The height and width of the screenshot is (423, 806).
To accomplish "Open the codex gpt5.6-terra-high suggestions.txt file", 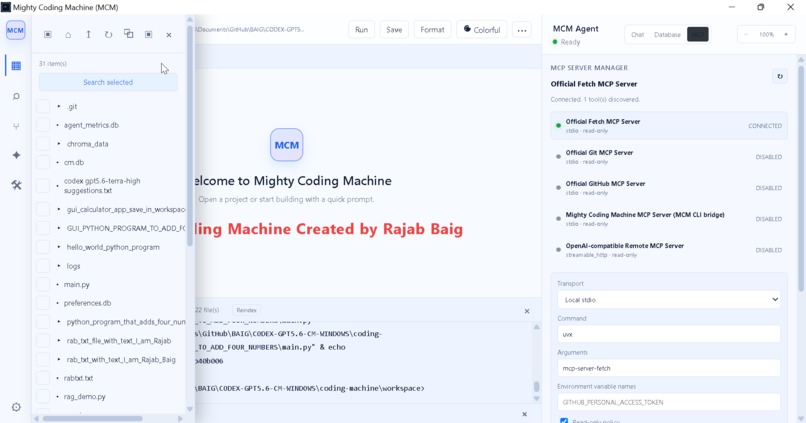I will [102, 186].
